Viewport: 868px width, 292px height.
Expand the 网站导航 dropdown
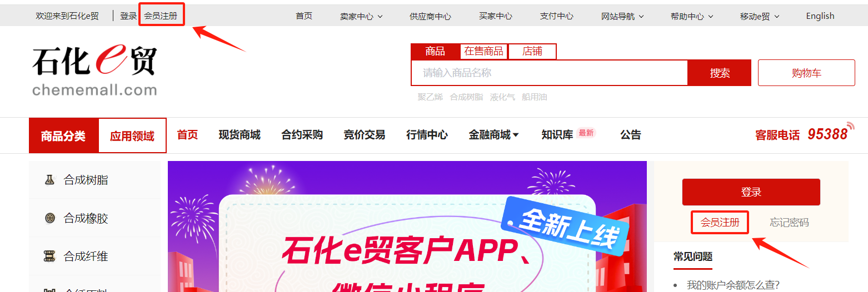623,16
